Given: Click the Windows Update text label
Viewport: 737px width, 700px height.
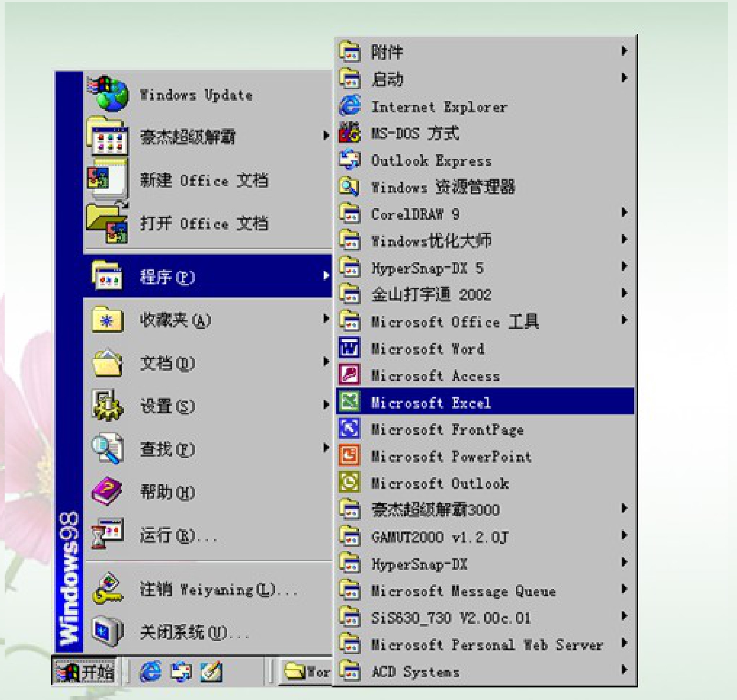Looking at the screenshot, I should (196, 95).
